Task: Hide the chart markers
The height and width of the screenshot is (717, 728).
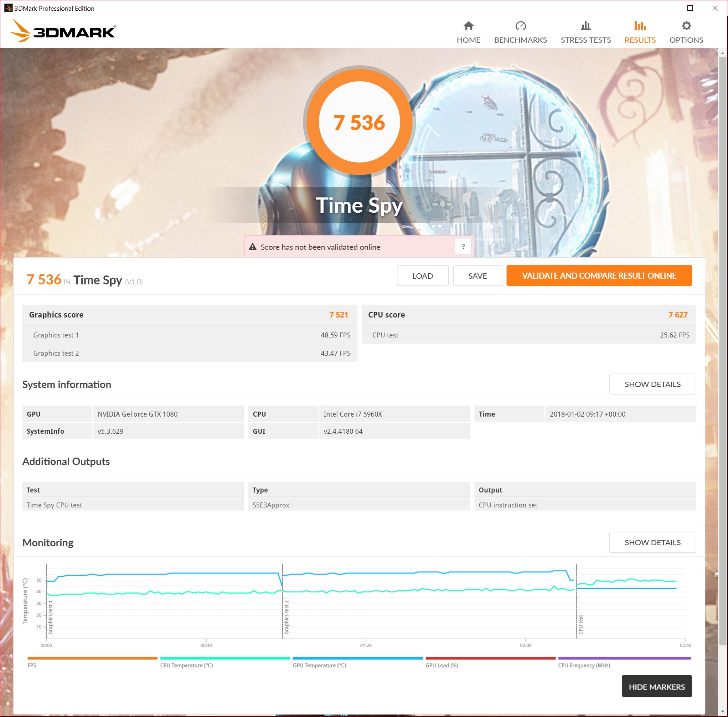Action: pyautogui.click(x=656, y=686)
